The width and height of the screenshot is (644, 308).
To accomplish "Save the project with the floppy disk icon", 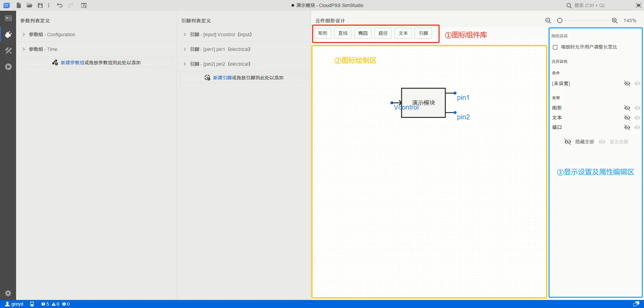I will click(x=40, y=5).
